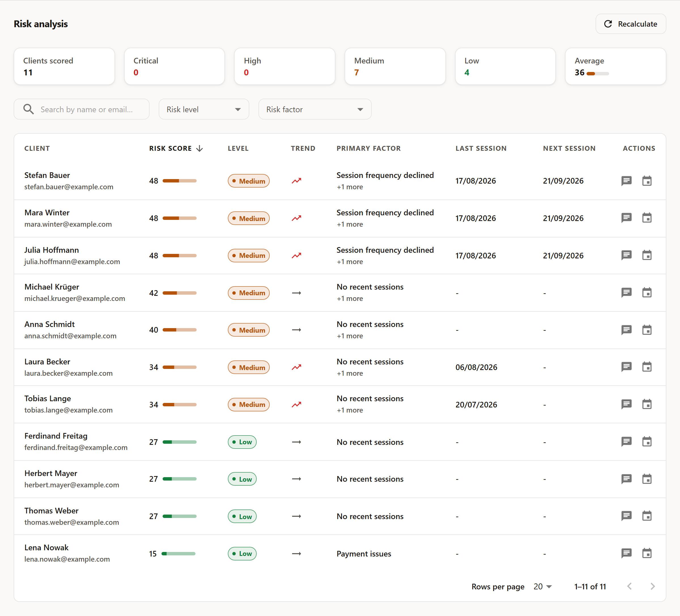Click last session date 06/08/2026
Viewport: 680px width, 616px height.
click(x=476, y=367)
